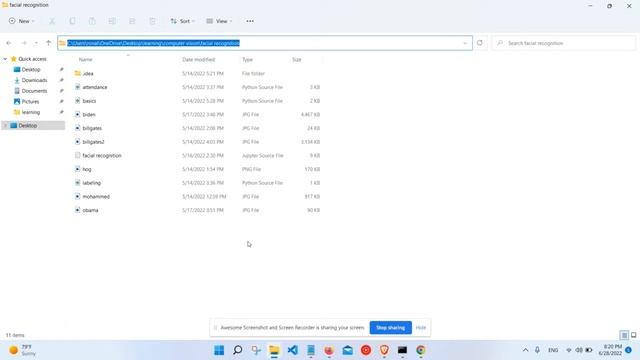The image size is (640, 360).
Task: Open Mail app from taskbar
Action: [x=348, y=350]
